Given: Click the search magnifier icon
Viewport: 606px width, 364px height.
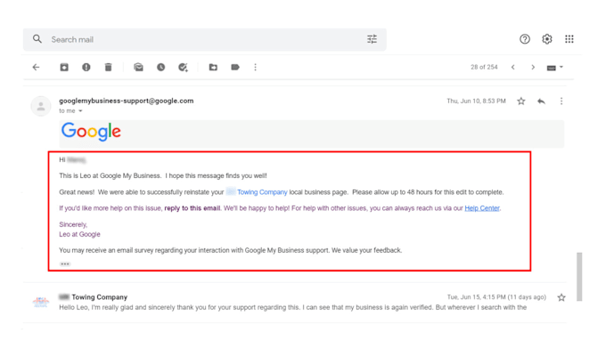Looking at the screenshot, I should (37, 39).
